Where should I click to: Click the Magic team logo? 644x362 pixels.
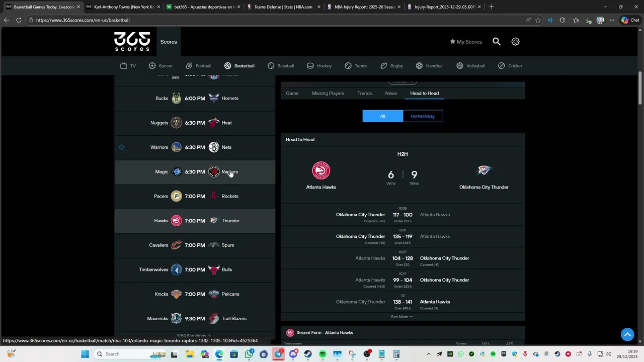pyautogui.click(x=176, y=172)
